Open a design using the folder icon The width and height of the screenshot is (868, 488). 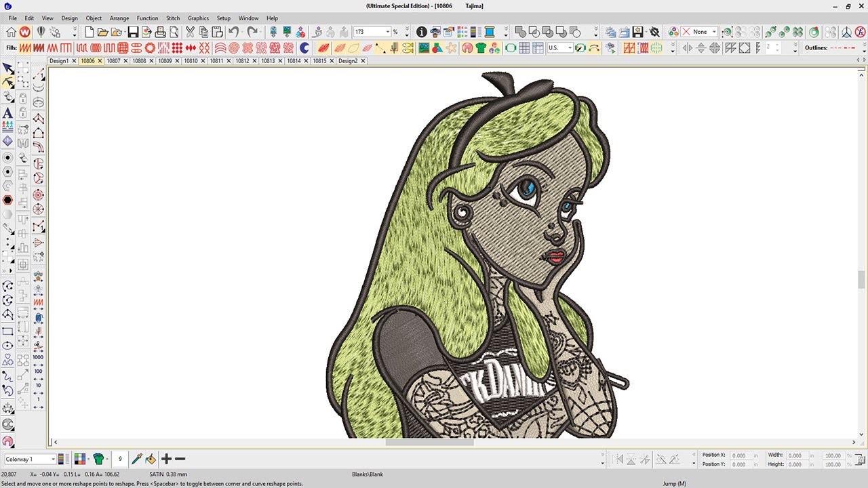(x=103, y=32)
